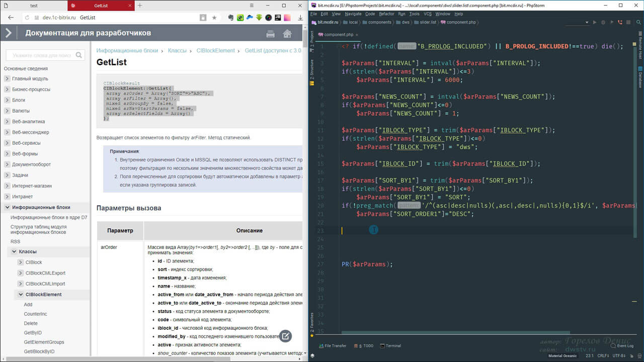This screenshot has width=644, height=362.
Task: Open PhpStorm Navigate menu
Action: pos(353,14)
